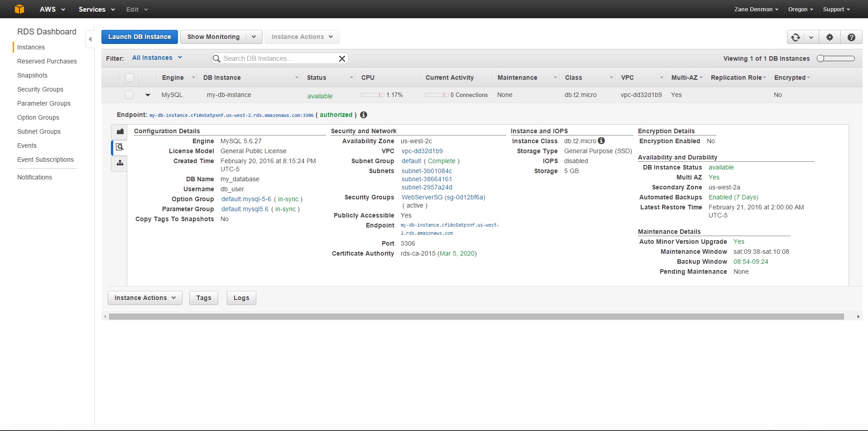Click the Launch DB Instance button
Screen dimensions: 868x431
point(139,37)
